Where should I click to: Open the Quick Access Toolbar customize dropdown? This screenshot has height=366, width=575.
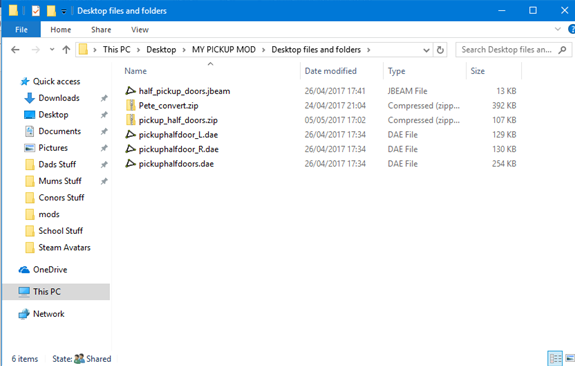(x=64, y=11)
